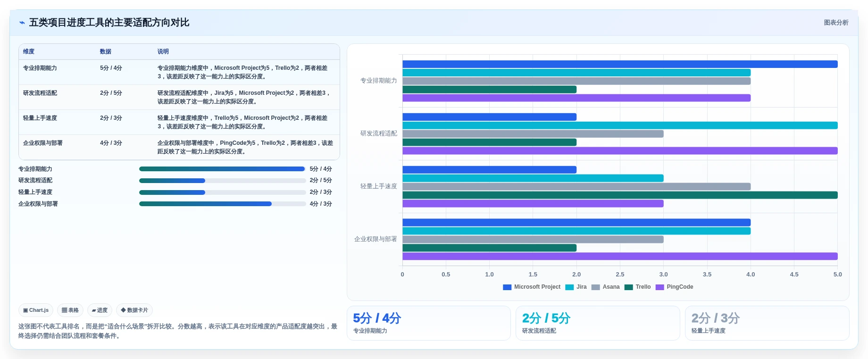The height and width of the screenshot is (359, 868).
Task: Toggle the Jira legend swatch
Action: pos(569,287)
